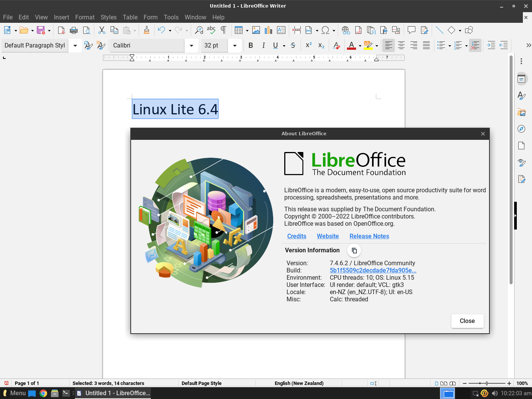Open the Format menu
Viewport: 532px width, 399px height.
point(85,17)
